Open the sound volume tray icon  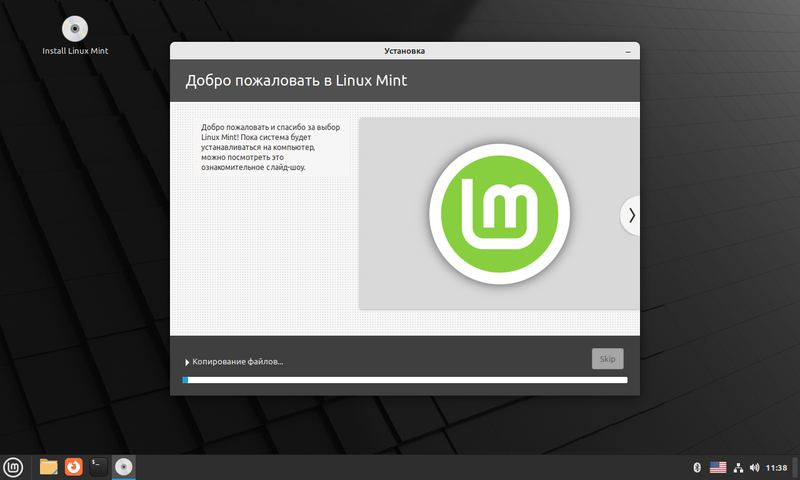click(x=755, y=467)
